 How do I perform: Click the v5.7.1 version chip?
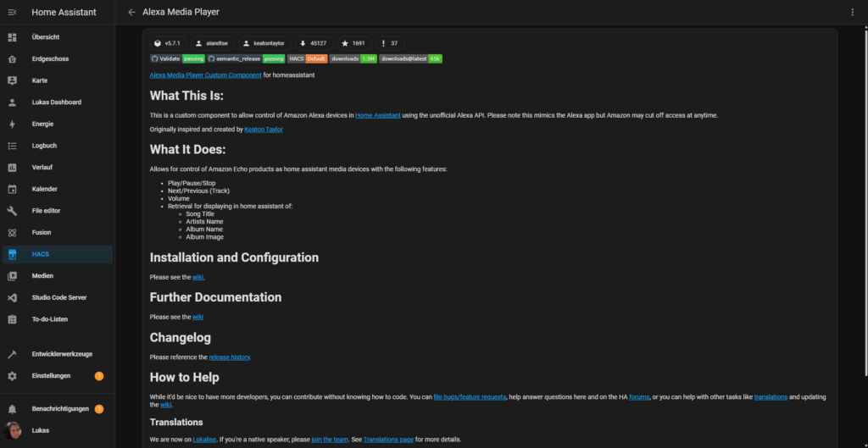tap(169, 43)
